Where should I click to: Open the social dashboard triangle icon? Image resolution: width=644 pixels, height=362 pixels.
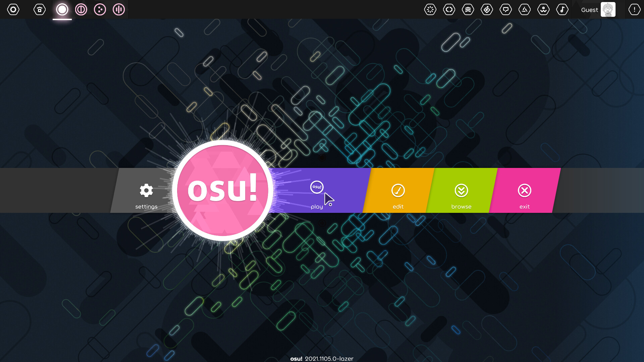coord(525,9)
